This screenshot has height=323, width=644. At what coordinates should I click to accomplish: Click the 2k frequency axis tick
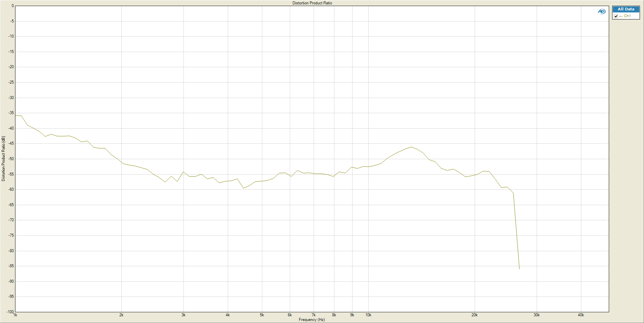[121, 315]
